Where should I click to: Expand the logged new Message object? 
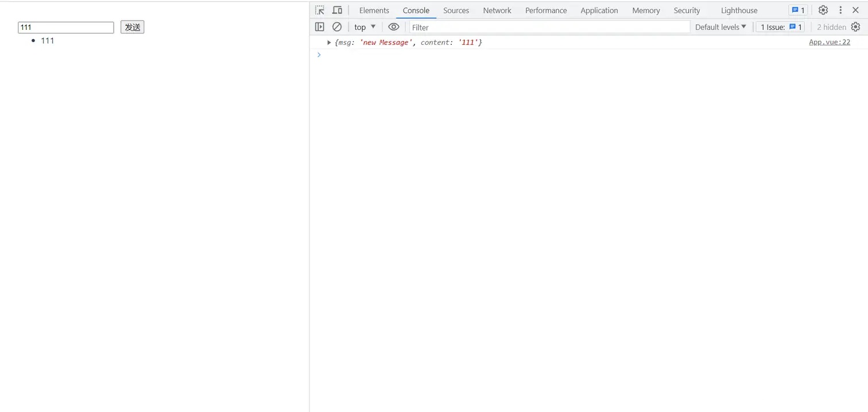coord(329,43)
